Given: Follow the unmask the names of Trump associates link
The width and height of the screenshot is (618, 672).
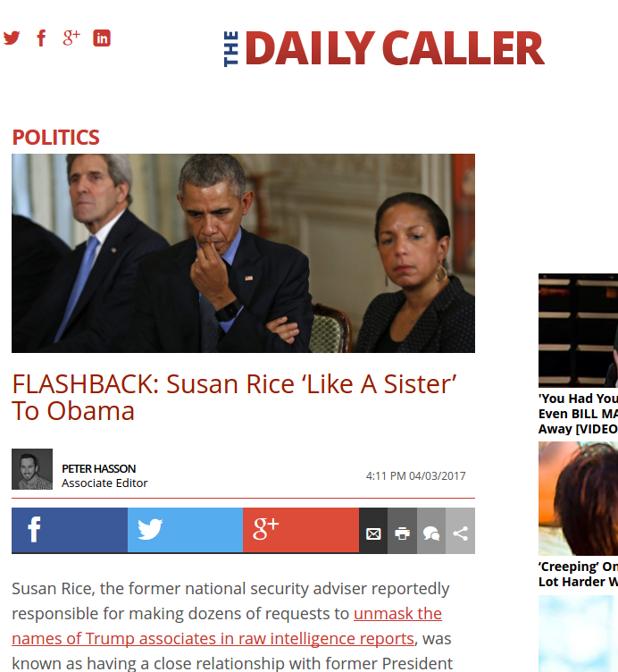Looking at the screenshot, I should pyautogui.click(x=227, y=626).
